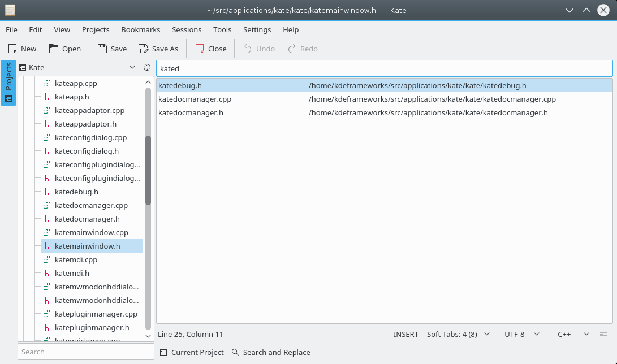Click the red Close document icon
Image resolution: width=617 pixels, height=364 pixels.
click(x=200, y=49)
